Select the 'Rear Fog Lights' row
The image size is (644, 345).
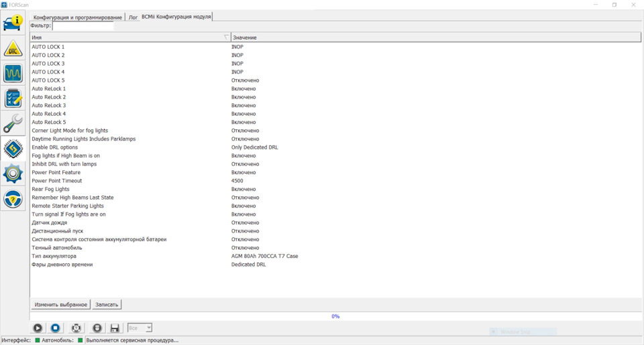coord(335,189)
